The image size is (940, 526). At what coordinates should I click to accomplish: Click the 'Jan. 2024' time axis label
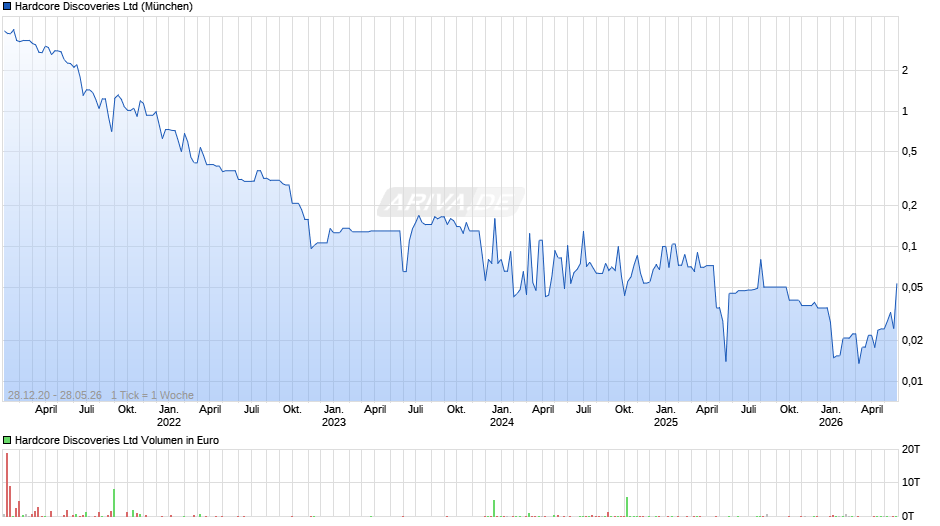tap(502, 416)
